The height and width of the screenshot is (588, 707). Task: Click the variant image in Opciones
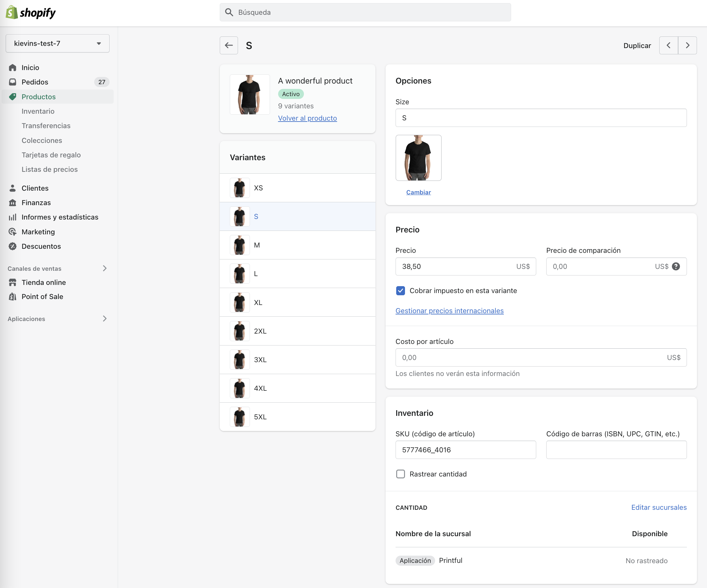coord(418,158)
